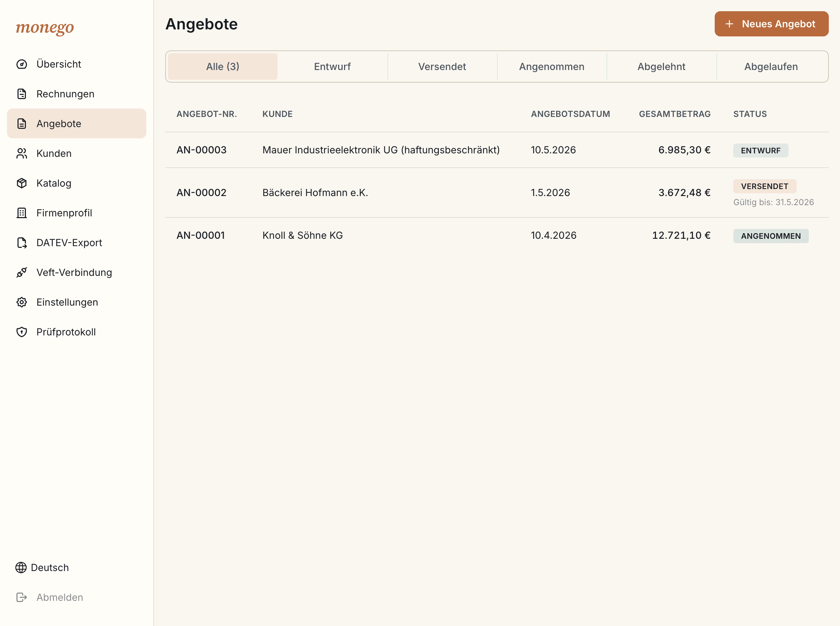This screenshot has height=626, width=840.
Task: Click the Übersicht gauge icon
Action: pyautogui.click(x=22, y=64)
